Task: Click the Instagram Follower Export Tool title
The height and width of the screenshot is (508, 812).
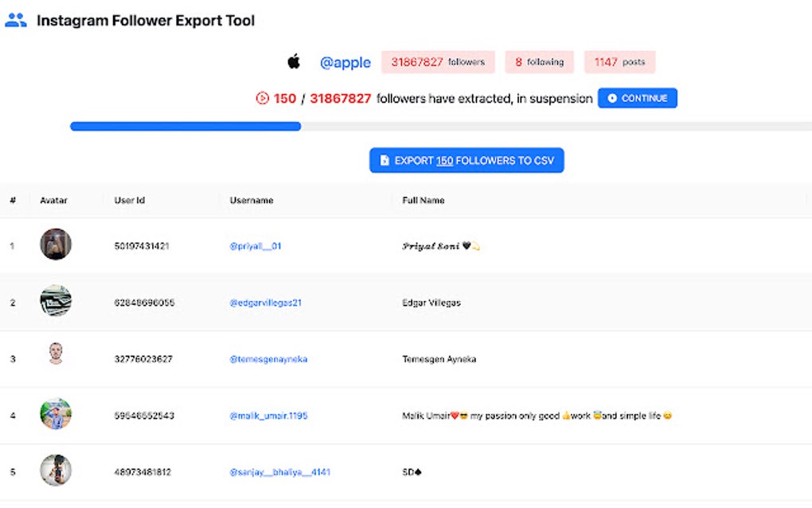Action: (x=146, y=20)
